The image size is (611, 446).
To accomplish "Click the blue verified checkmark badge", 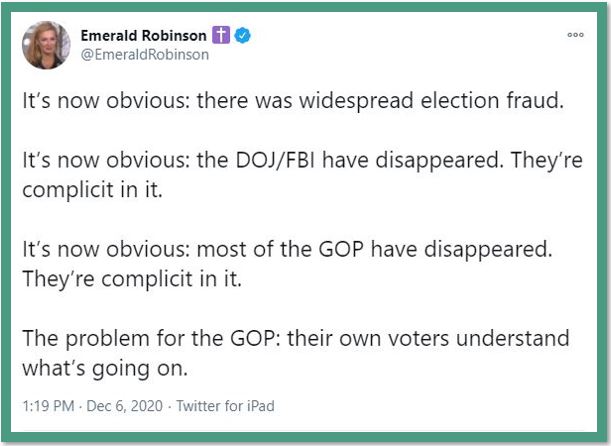I will [x=242, y=35].
